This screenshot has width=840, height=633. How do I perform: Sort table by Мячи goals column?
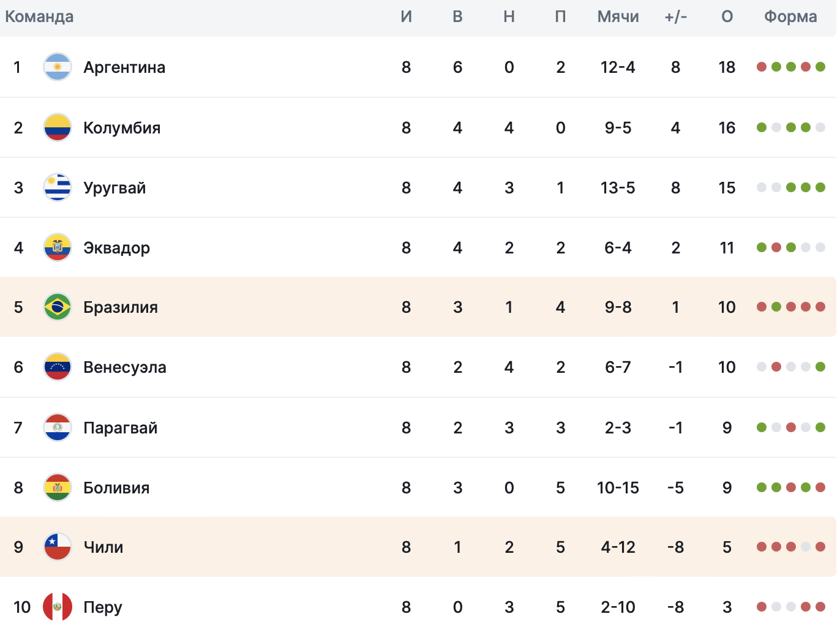pyautogui.click(x=618, y=17)
